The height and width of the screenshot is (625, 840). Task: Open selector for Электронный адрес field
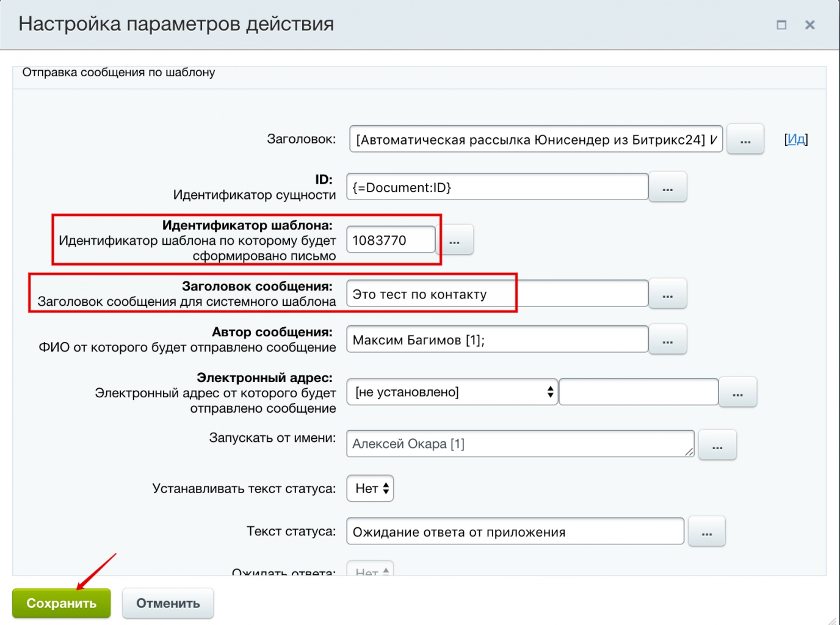738,392
